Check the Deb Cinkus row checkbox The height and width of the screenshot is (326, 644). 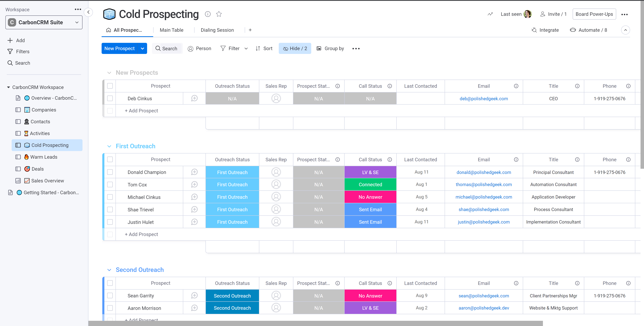[x=110, y=99]
